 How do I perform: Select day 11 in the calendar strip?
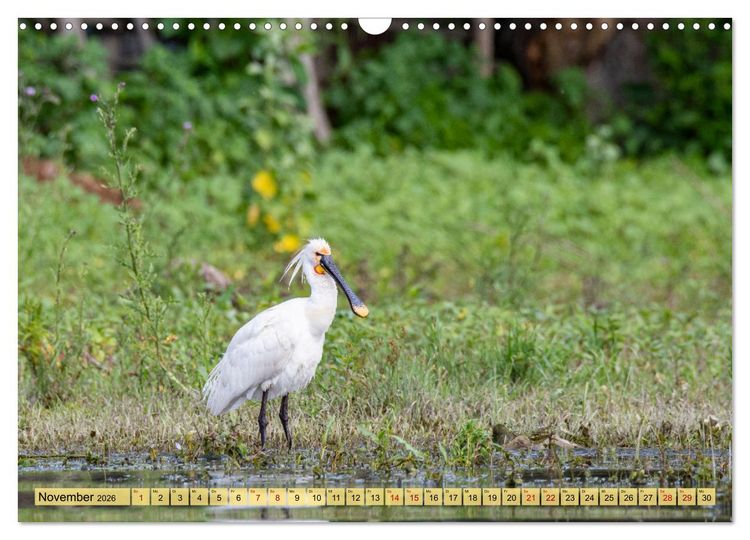coord(336,497)
